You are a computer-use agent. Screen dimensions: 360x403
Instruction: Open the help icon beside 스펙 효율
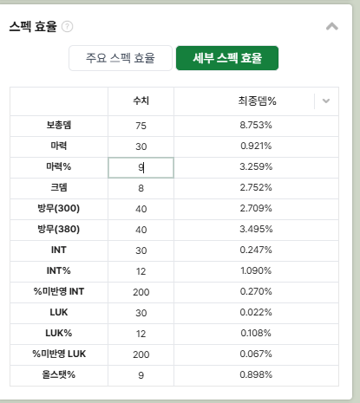[67, 26]
